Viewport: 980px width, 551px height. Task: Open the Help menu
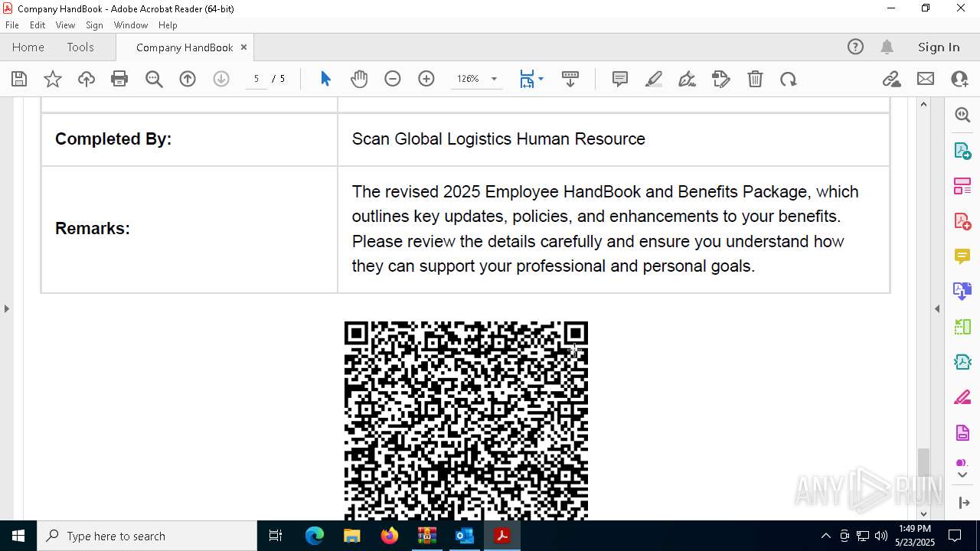tap(168, 25)
